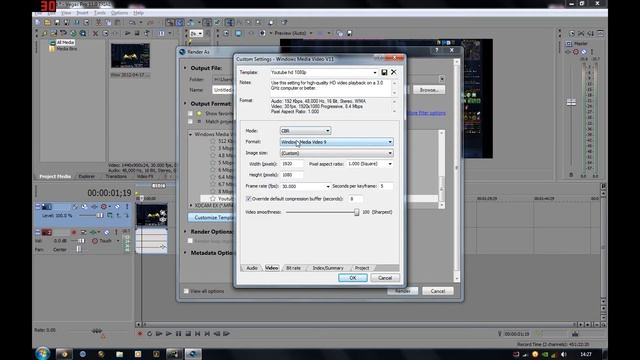
Task: Click the Windows Start orb
Action: pyautogui.click(x=42, y=353)
